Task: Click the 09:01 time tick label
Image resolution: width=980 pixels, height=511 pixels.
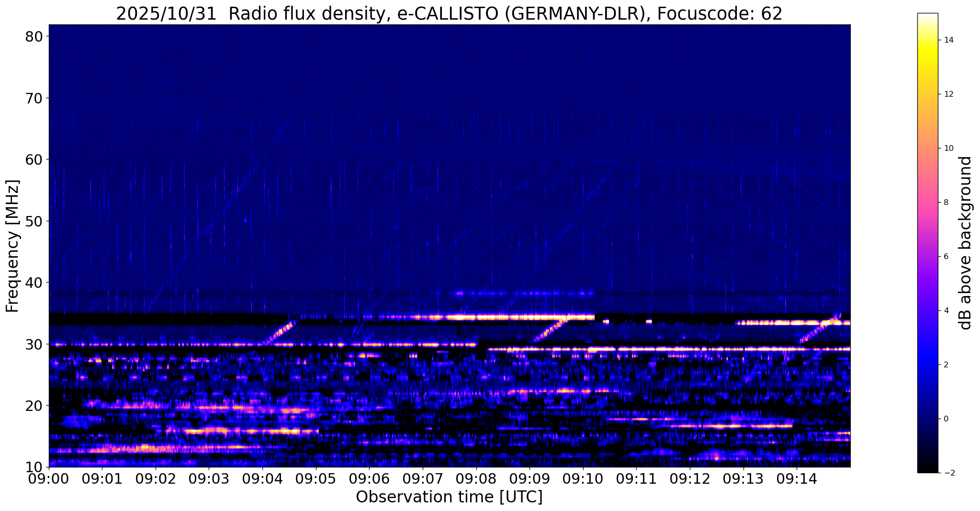Action: 102,478
